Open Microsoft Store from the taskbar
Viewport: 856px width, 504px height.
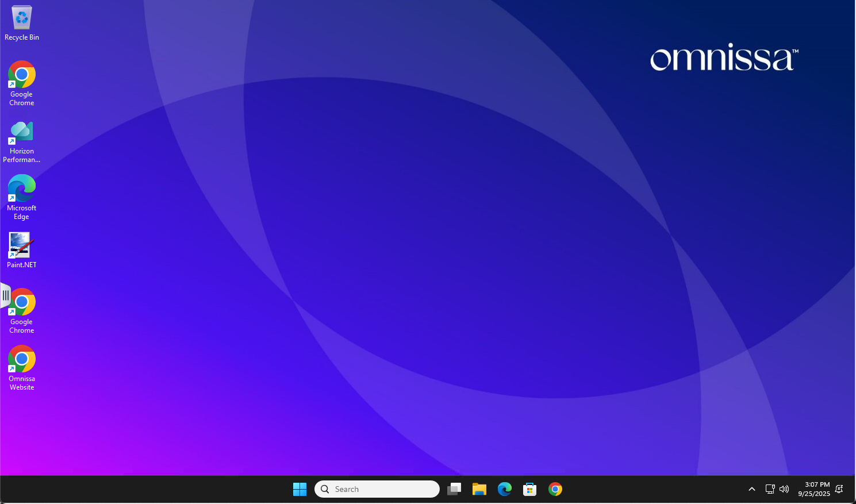click(x=530, y=489)
